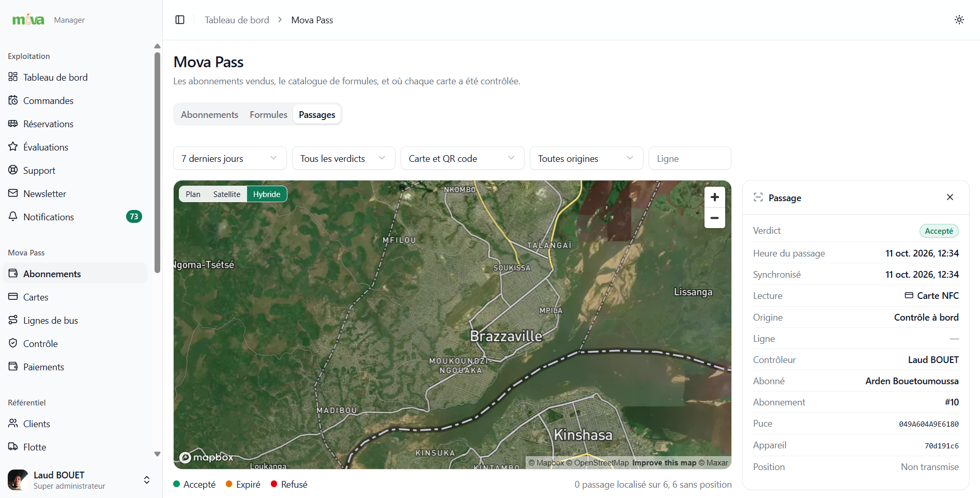
Task: Open Contrôle shield entry
Action: (x=75, y=343)
